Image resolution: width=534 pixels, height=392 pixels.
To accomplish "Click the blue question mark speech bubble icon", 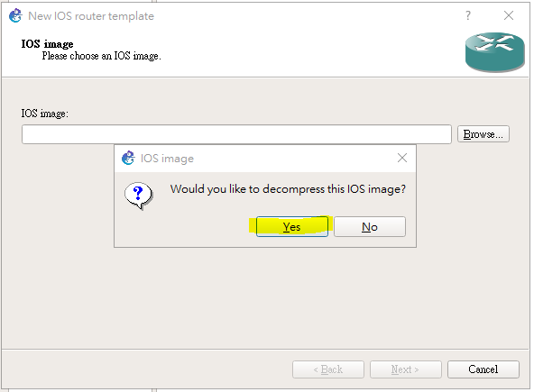I will pyautogui.click(x=139, y=196).
